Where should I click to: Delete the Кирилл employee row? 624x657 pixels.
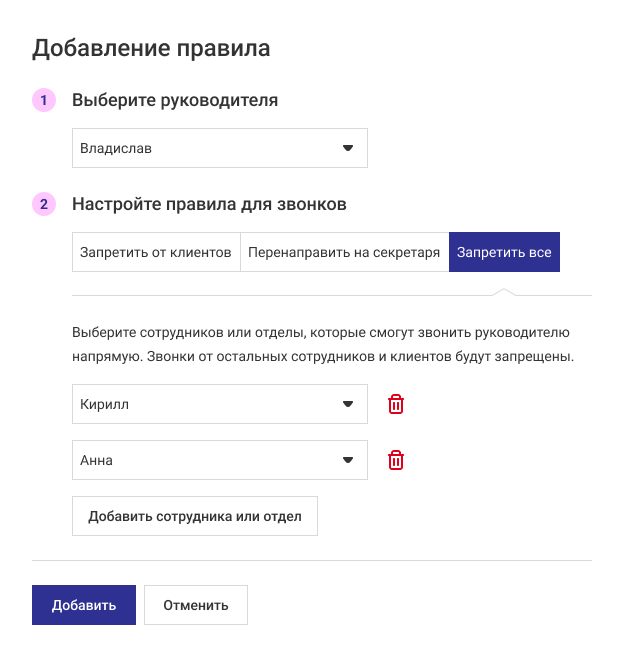tap(396, 404)
